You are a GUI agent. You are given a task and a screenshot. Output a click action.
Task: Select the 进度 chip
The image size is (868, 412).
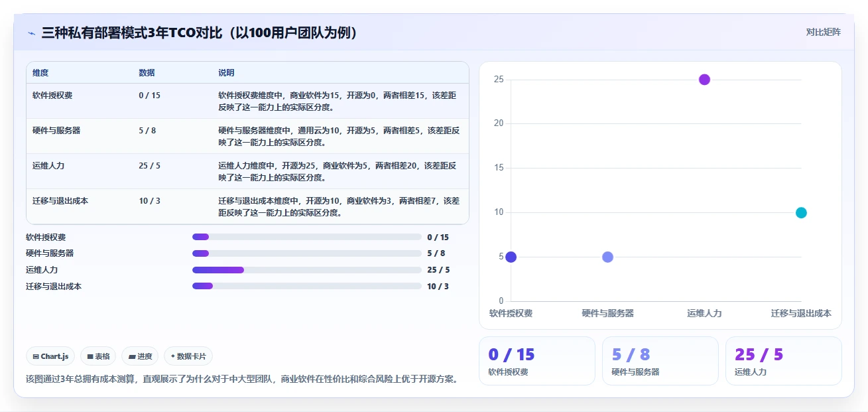(x=140, y=356)
